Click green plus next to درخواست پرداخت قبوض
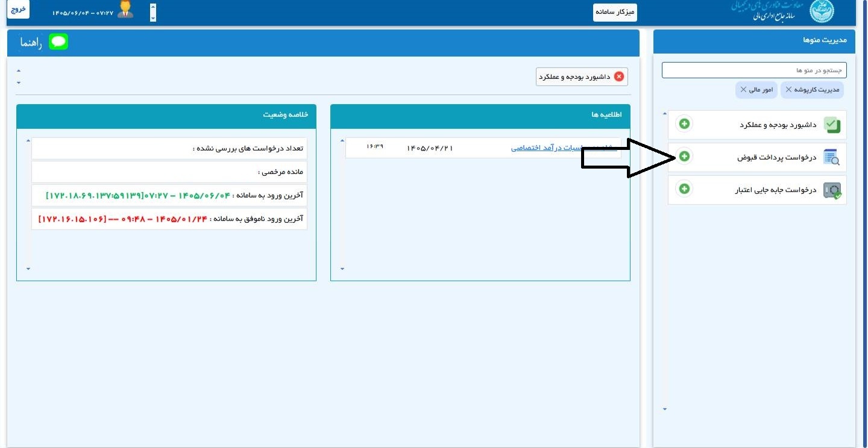The width and height of the screenshot is (868, 448). point(684,157)
